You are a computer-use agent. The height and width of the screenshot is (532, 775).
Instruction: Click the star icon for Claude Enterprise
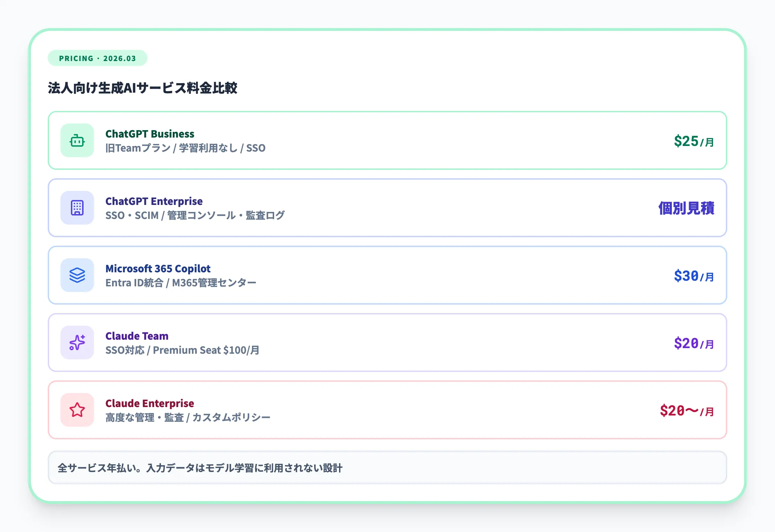click(77, 410)
